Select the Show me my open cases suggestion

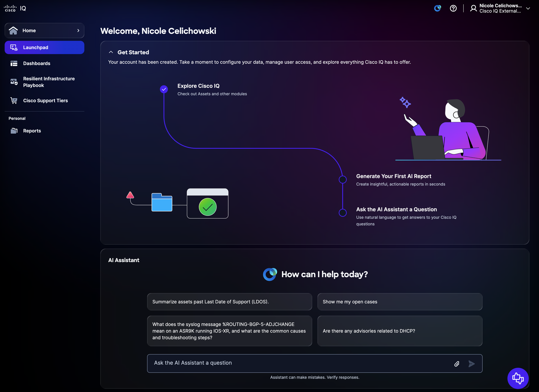[400, 302]
